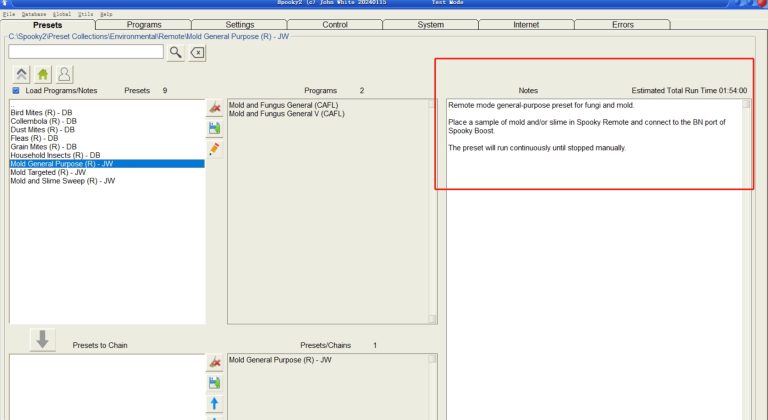Click into the preset search field
This screenshot has width=768, height=420.
(86, 52)
